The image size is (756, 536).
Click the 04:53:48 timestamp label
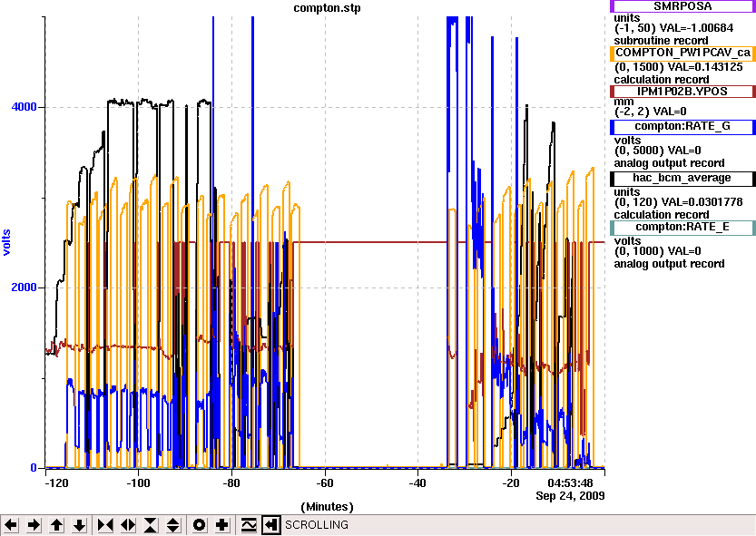pos(570,483)
